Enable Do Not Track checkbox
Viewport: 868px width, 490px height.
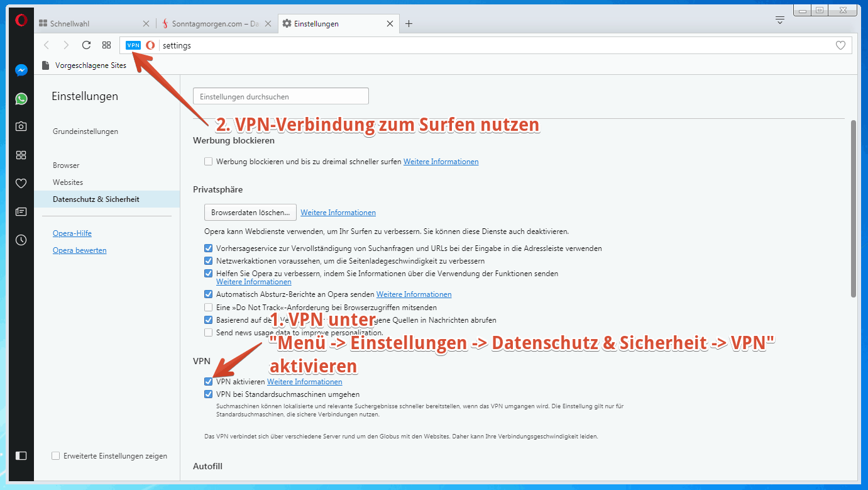point(209,308)
